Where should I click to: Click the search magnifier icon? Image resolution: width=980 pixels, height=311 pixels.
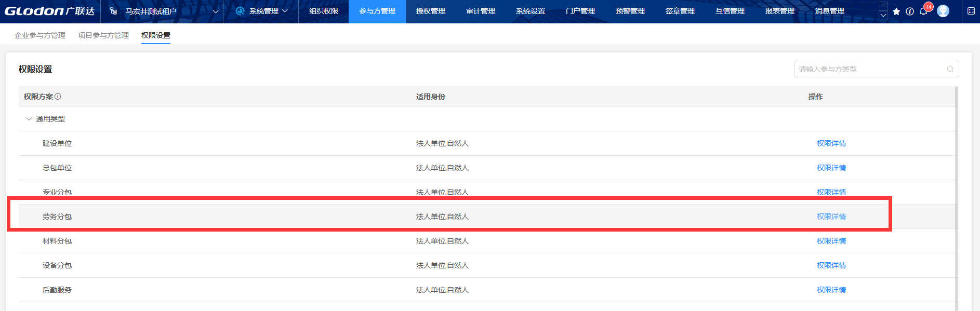click(x=950, y=69)
